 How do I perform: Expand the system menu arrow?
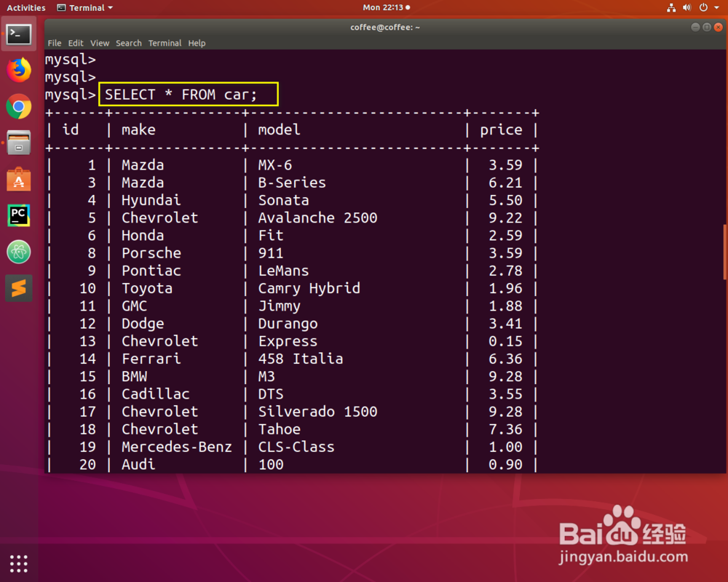click(x=716, y=7)
